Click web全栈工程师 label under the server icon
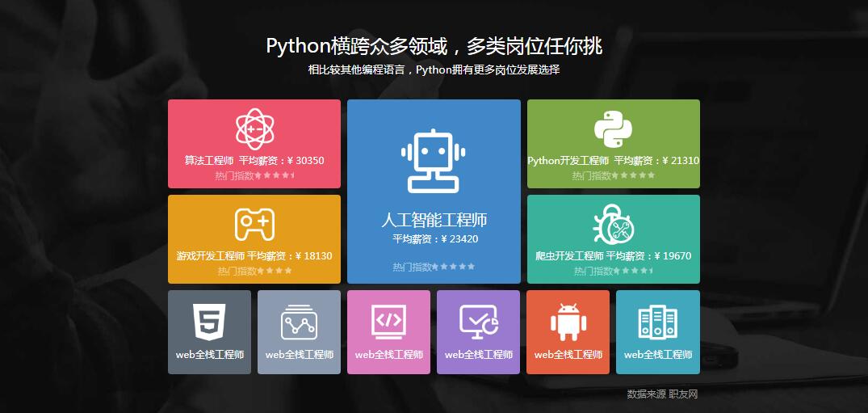868x413 pixels. pos(658,354)
